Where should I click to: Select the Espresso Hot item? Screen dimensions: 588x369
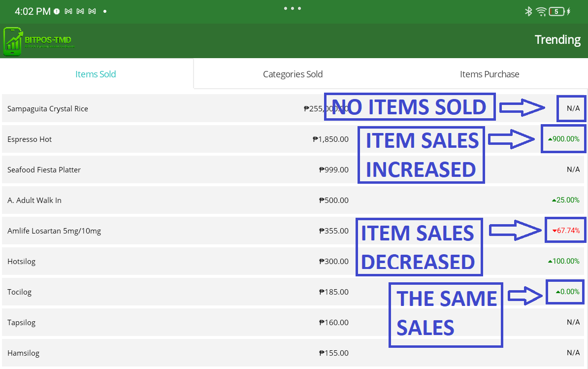(30, 139)
